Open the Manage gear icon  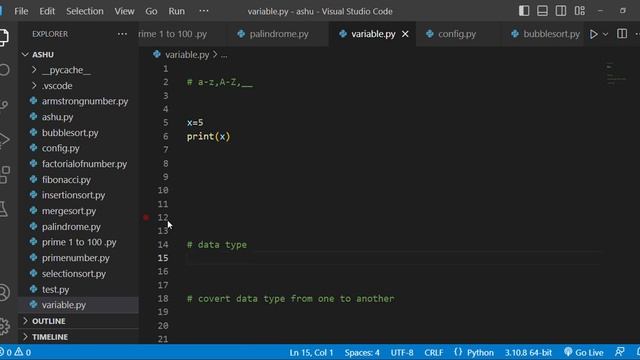(4, 326)
